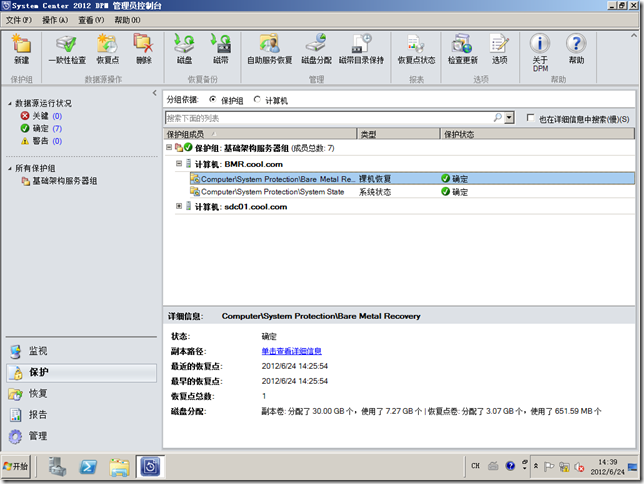The image size is (644, 484).
Task: Open the 文件 menu
Action: [18, 20]
